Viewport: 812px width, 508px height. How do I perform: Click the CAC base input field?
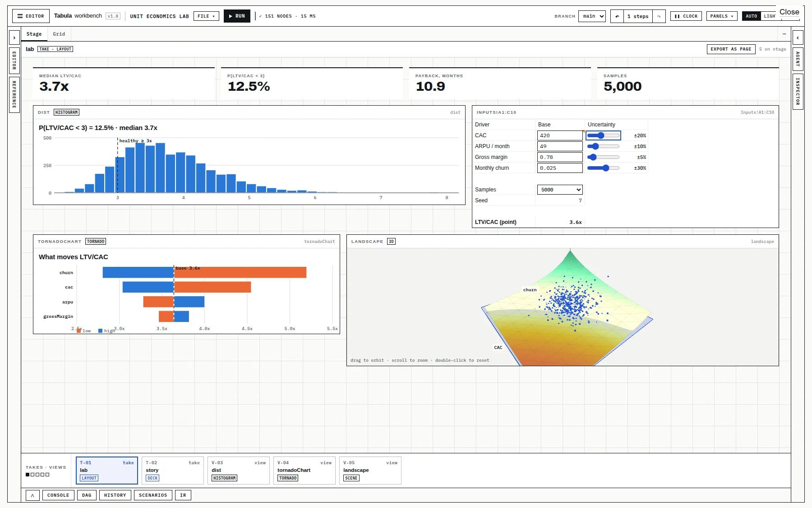pos(560,135)
